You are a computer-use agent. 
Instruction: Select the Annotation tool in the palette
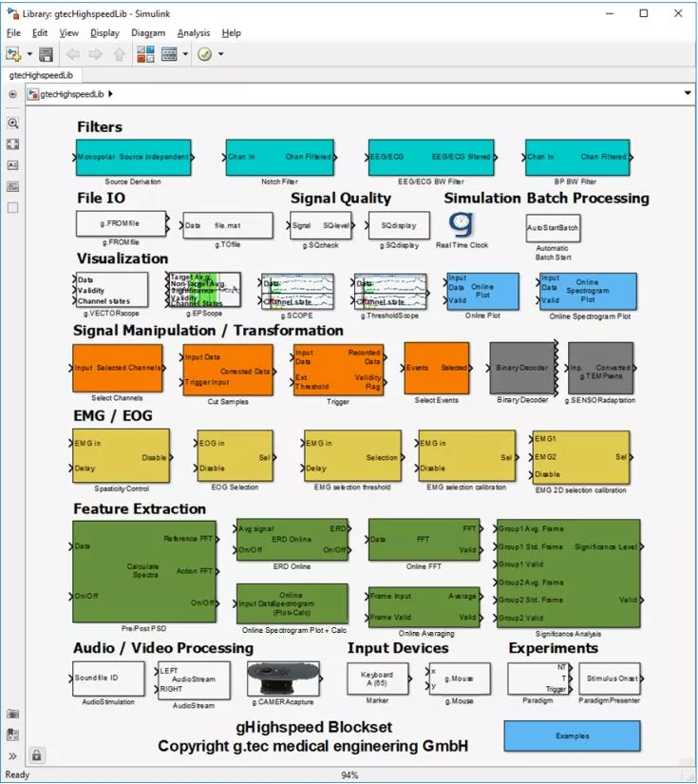click(12, 165)
